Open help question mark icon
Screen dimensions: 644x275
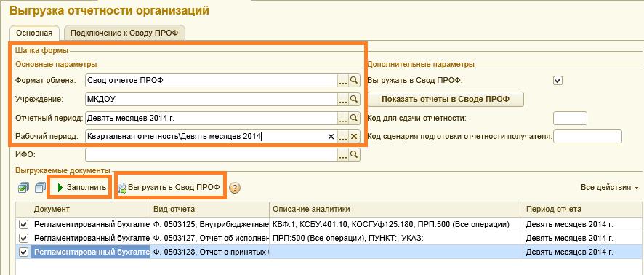click(235, 188)
